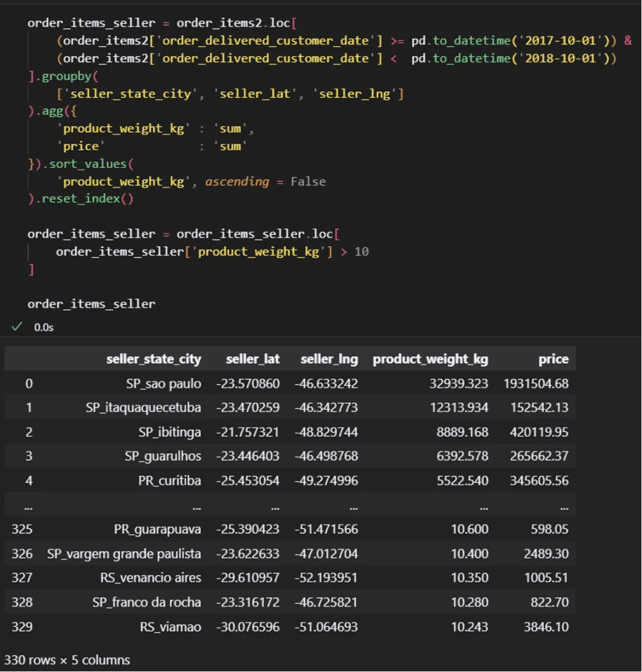The height and width of the screenshot is (672, 642).
Task: Click longitude value -52.193951
Action: point(327,577)
